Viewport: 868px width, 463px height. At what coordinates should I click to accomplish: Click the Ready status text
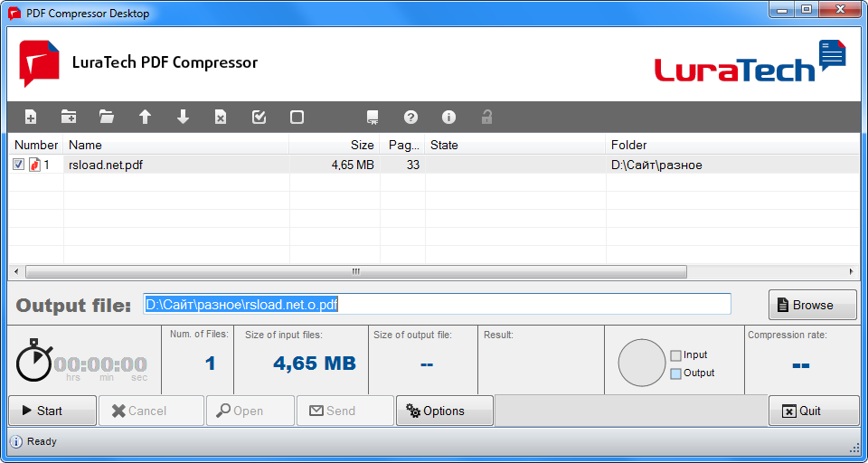(42, 441)
